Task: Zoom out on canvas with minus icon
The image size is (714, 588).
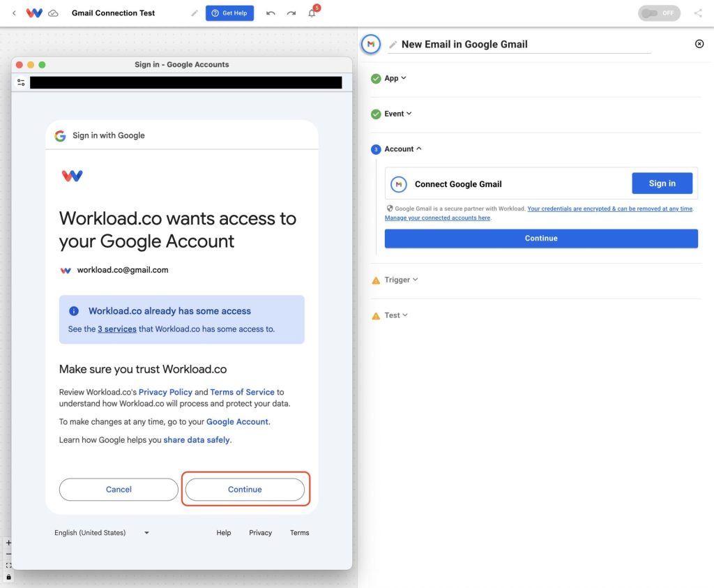Action: point(8,555)
